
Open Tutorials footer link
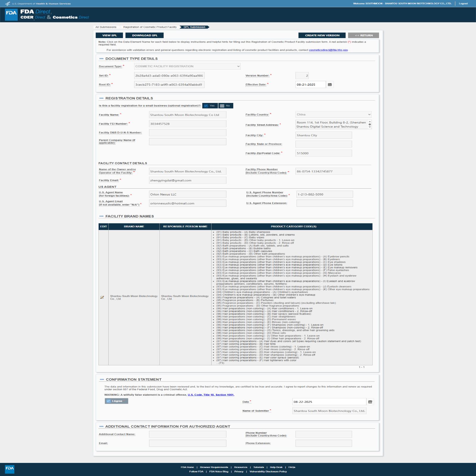click(x=259, y=467)
